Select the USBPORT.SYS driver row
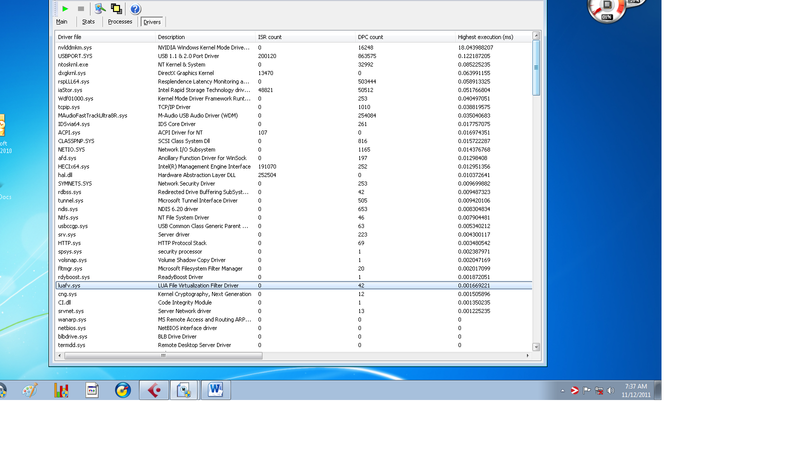This screenshot has width=800, height=450. [x=293, y=56]
